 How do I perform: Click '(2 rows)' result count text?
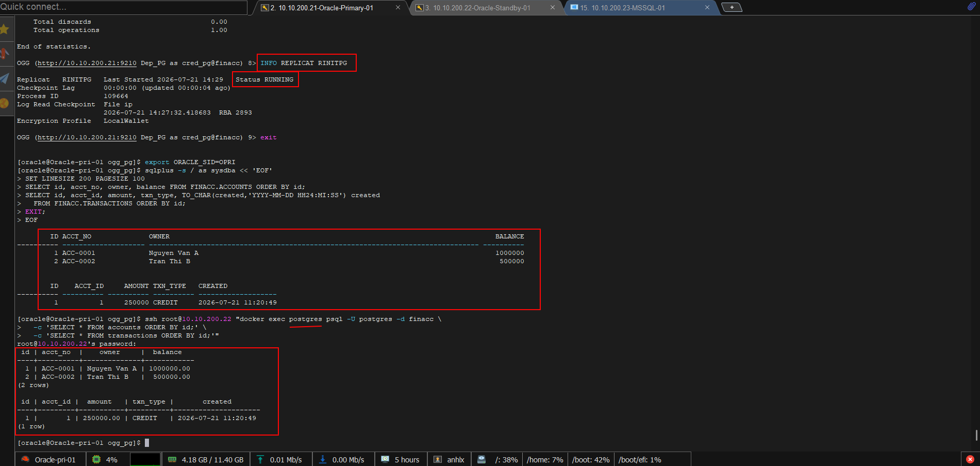[34, 385]
